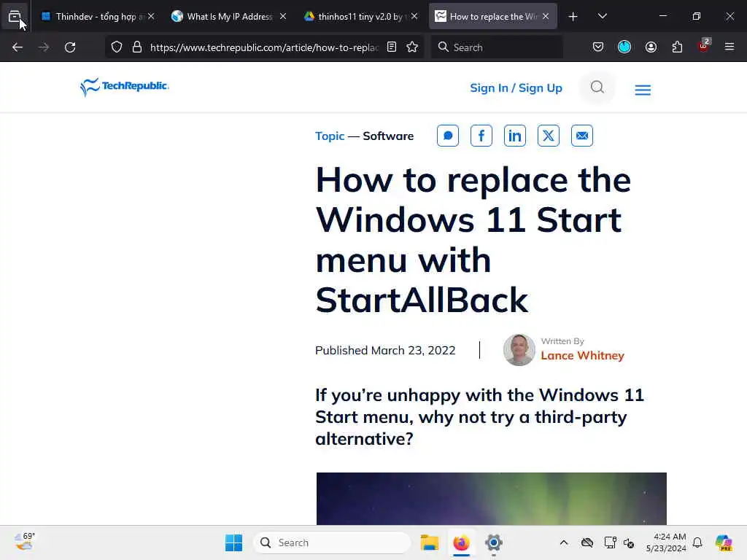Switch to What Is My IP Address tab

[229, 17]
